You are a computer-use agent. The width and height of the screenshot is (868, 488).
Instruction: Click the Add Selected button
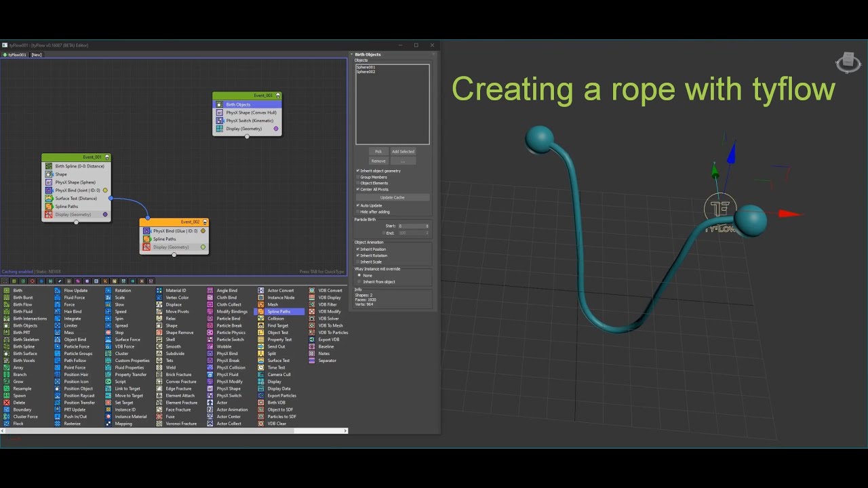[403, 151]
